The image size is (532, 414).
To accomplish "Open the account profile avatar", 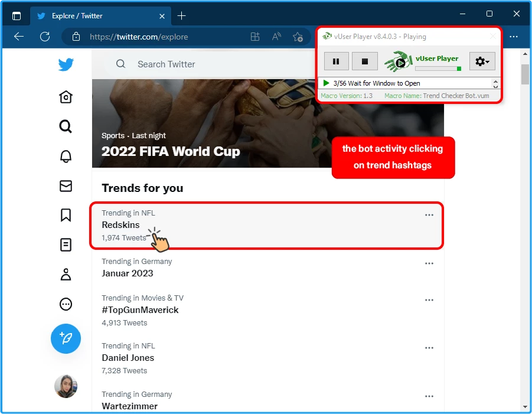I will (x=66, y=386).
